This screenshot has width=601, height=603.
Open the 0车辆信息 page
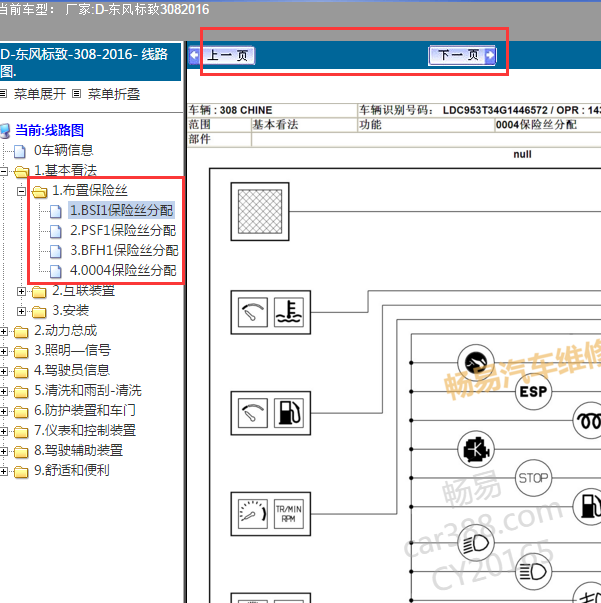[63, 150]
